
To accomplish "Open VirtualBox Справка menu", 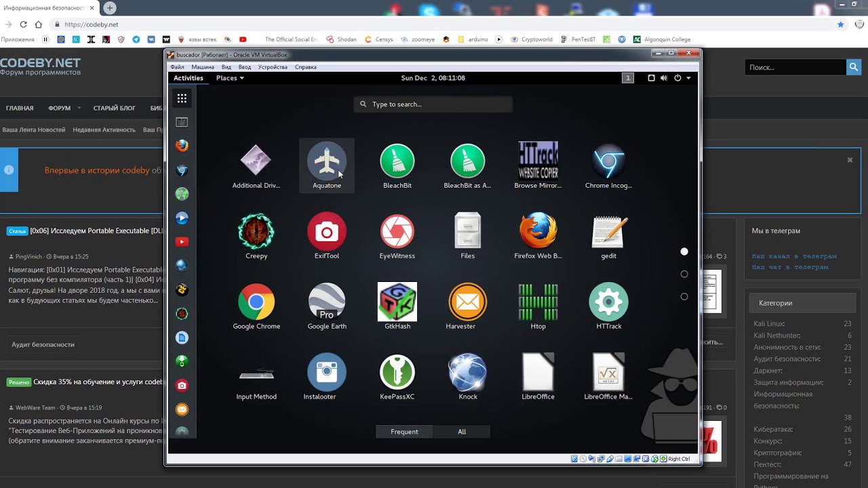I will (x=306, y=67).
